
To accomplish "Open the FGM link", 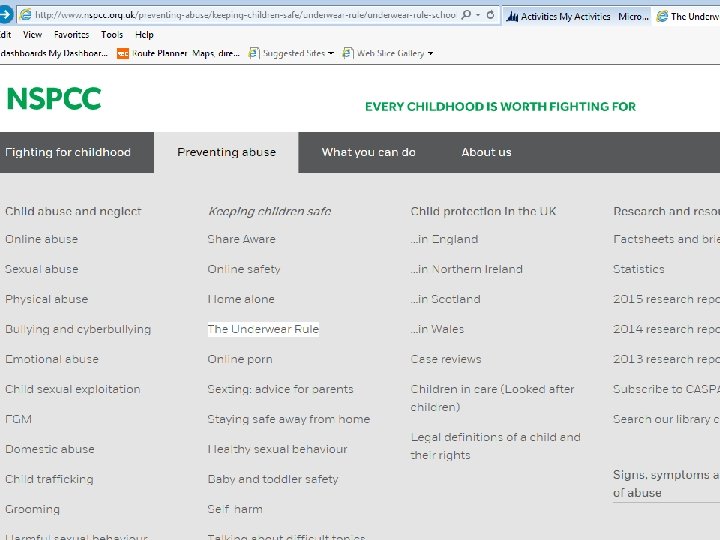I will tap(18, 419).
